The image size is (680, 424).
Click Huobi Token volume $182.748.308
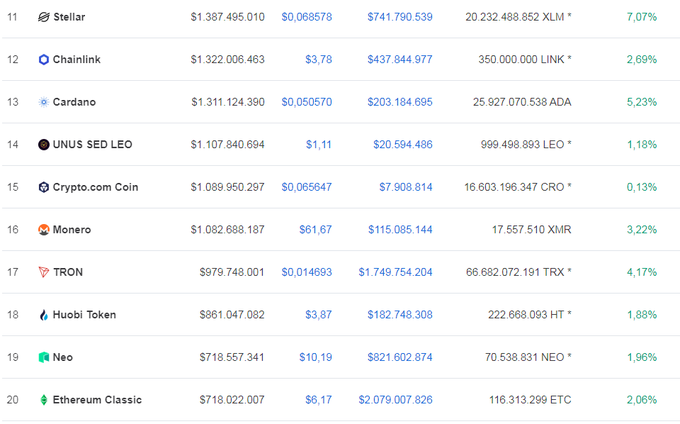click(400, 315)
